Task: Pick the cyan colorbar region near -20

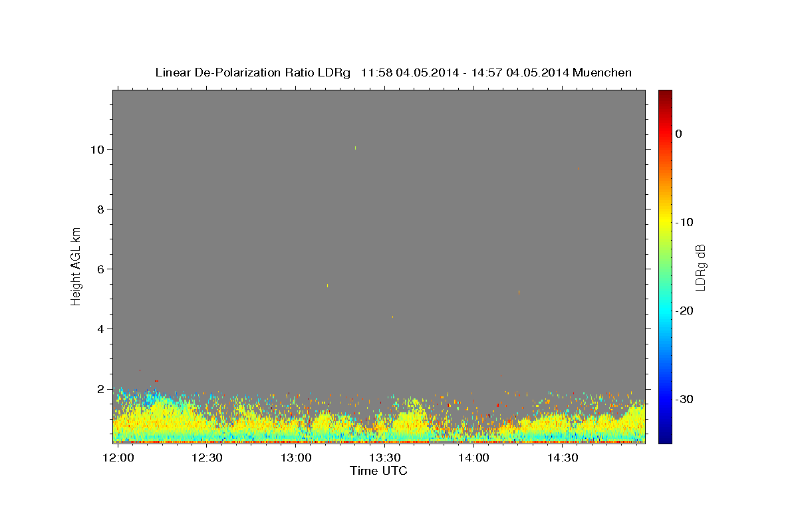Action: 665,311
